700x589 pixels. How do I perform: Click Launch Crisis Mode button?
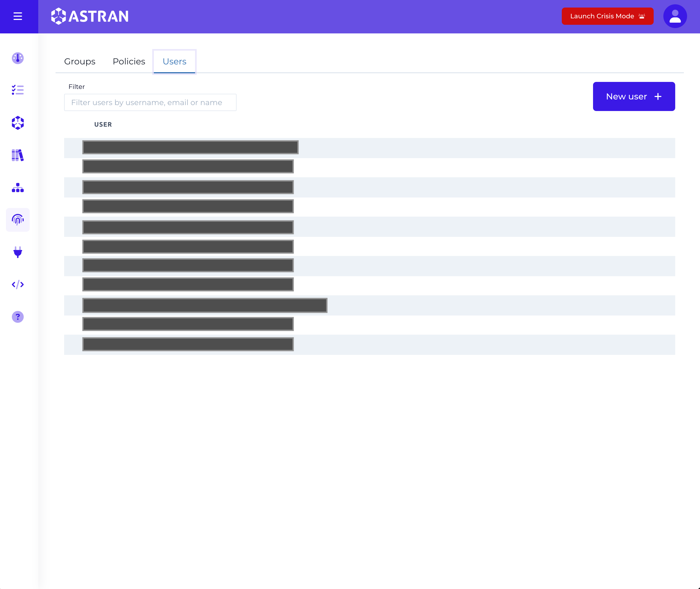(608, 16)
